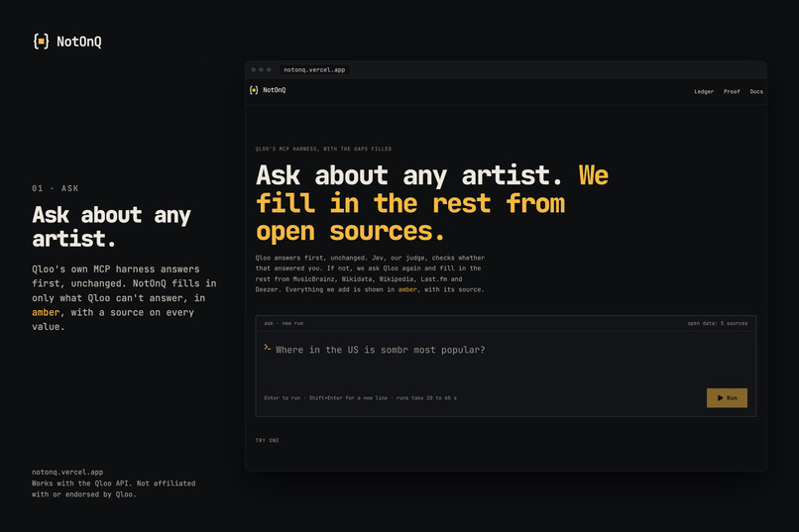Click the NotOnQ wordmark beside header logo
This screenshot has height=532, width=799.
point(275,90)
